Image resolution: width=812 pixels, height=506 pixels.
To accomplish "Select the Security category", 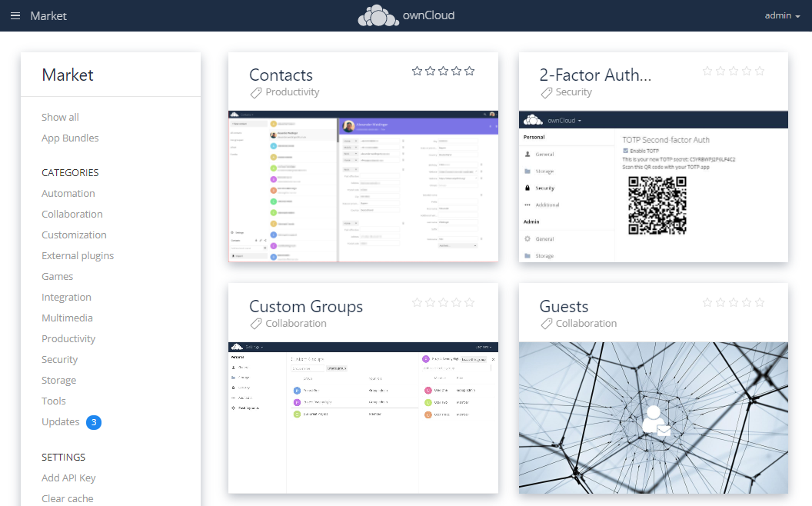I will click(x=60, y=359).
